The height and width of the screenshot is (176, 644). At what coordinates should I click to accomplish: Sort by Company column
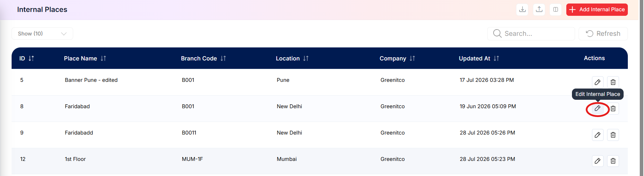coord(397,58)
